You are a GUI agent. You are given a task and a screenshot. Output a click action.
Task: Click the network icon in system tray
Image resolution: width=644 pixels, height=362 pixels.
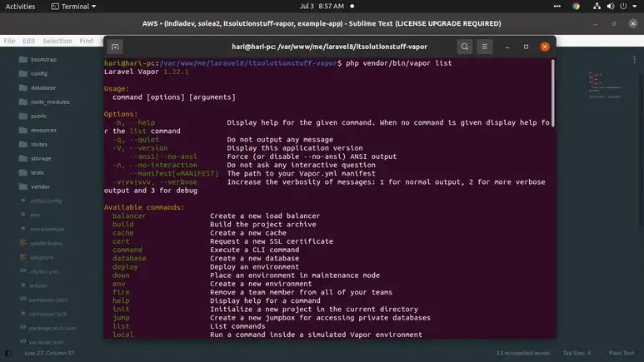597,6
